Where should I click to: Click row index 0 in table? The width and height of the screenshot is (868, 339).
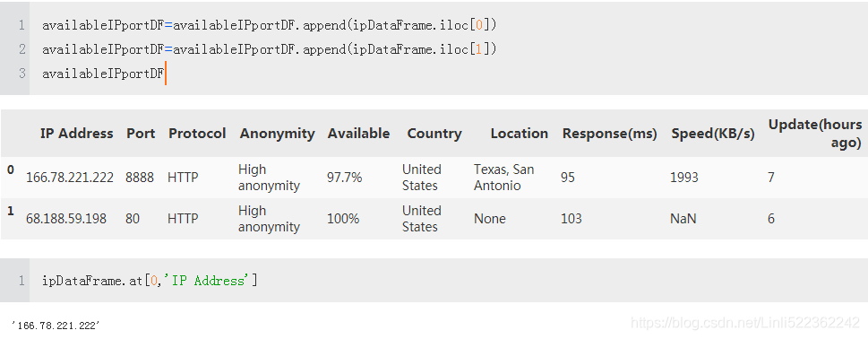[11, 170]
